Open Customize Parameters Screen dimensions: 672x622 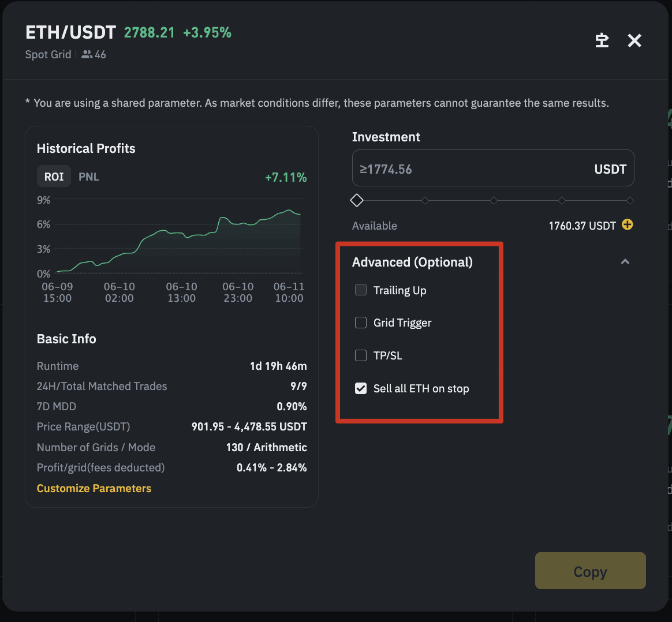coord(94,488)
